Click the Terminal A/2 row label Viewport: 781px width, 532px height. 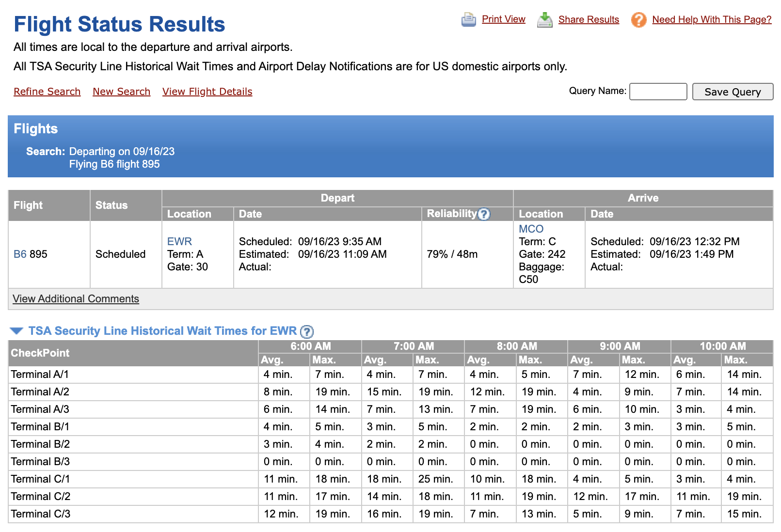40,391
